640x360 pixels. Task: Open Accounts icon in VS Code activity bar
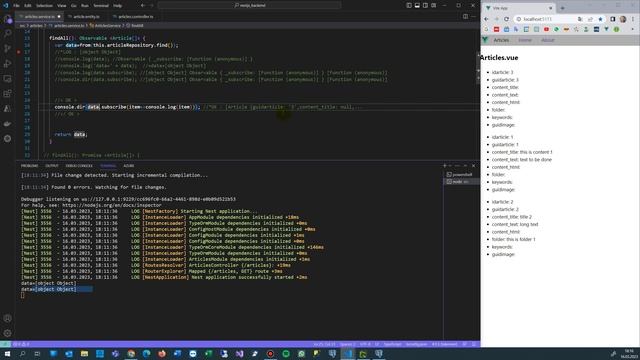pos(7,318)
